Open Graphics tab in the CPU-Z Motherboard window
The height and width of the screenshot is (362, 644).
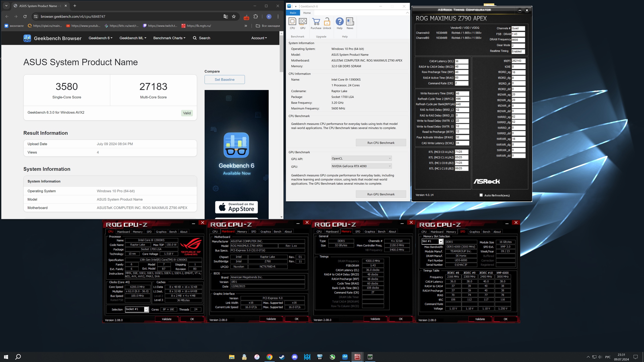(x=266, y=232)
